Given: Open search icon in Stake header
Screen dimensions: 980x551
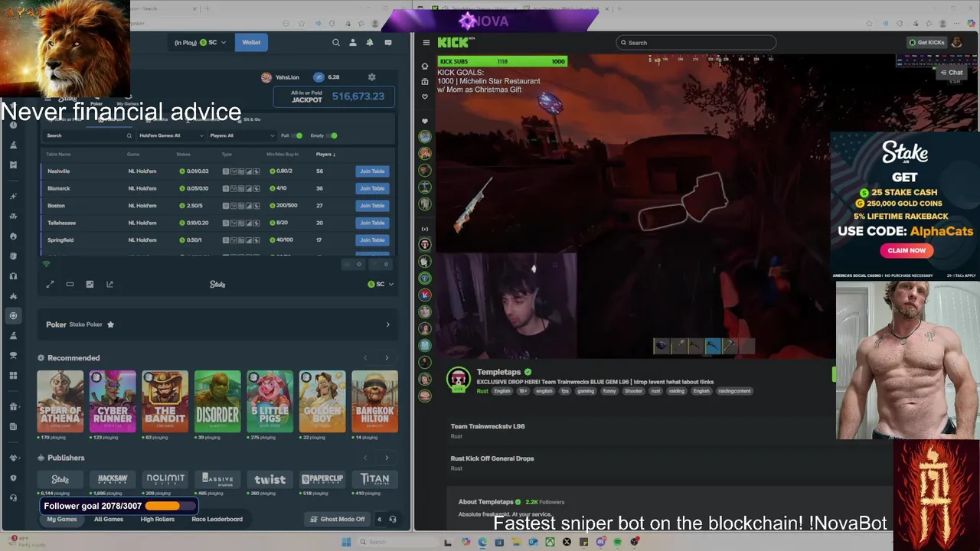Looking at the screenshot, I should (x=335, y=43).
